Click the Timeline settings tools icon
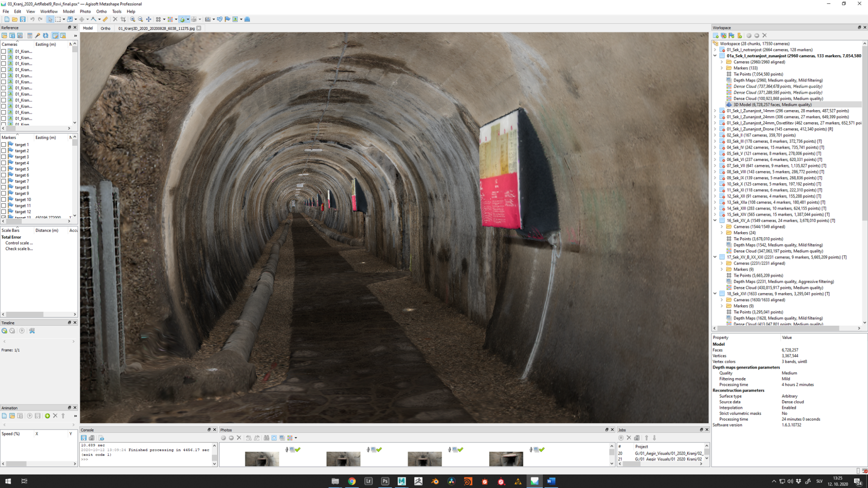868x488 pixels. 32,331
